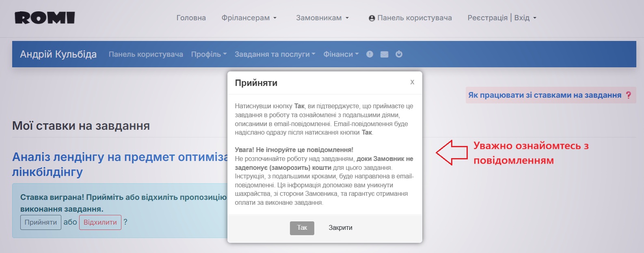The height and width of the screenshot is (253, 644).
Task: Open Панель користувача in blue bar
Action: (x=146, y=54)
